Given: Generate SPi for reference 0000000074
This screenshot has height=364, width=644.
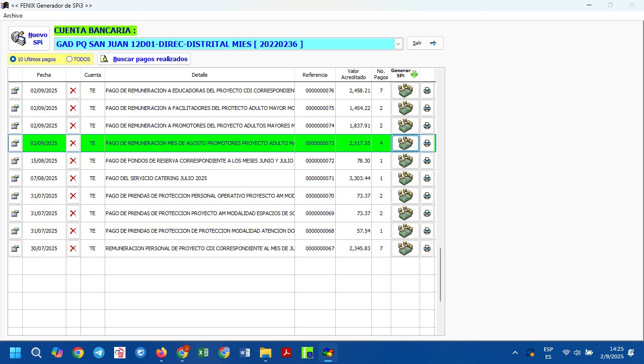Looking at the screenshot, I should 405,126.
